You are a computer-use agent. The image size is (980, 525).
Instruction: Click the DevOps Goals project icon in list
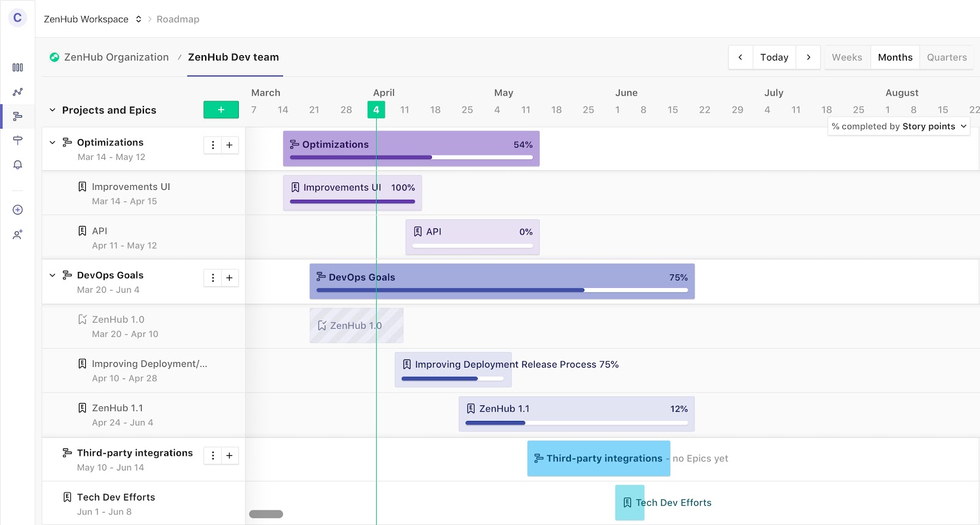click(x=67, y=275)
